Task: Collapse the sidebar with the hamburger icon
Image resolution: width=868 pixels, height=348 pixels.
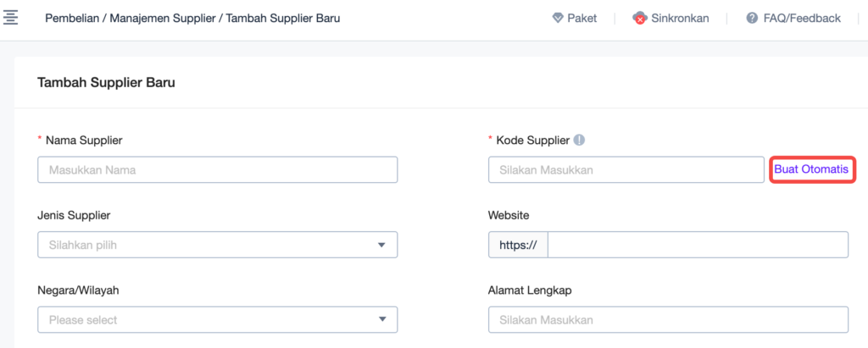Action: tap(10, 18)
